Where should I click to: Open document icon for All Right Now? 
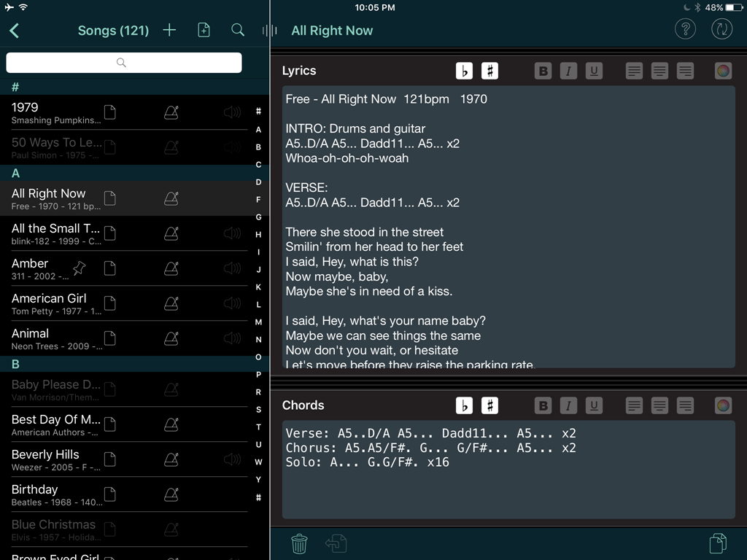(x=110, y=198)
